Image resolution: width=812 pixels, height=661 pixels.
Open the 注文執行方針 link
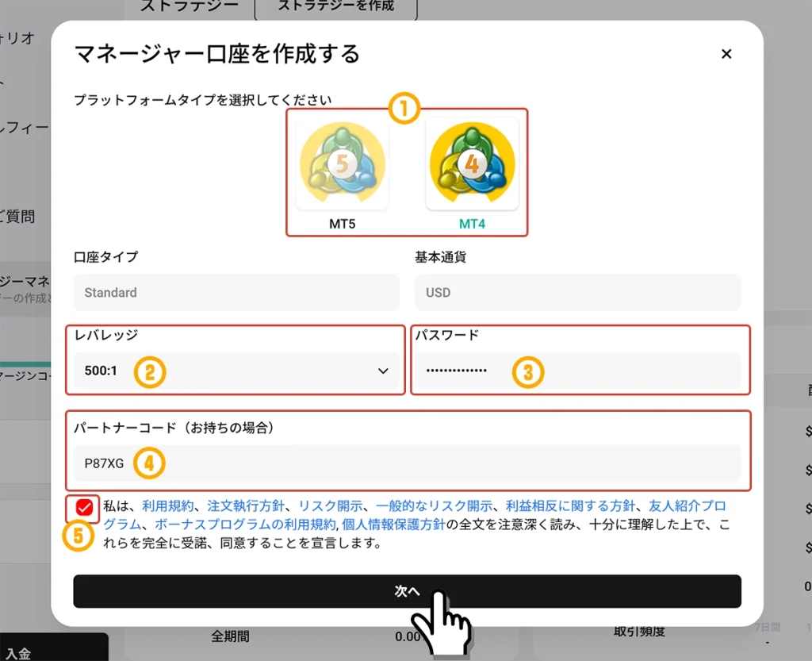(x=246, y=505)
